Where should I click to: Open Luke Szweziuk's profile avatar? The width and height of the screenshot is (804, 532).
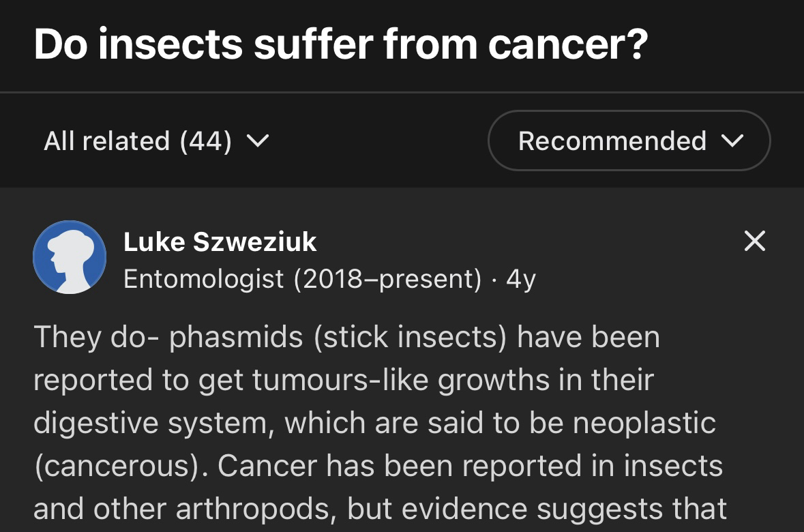coord(70,257)
